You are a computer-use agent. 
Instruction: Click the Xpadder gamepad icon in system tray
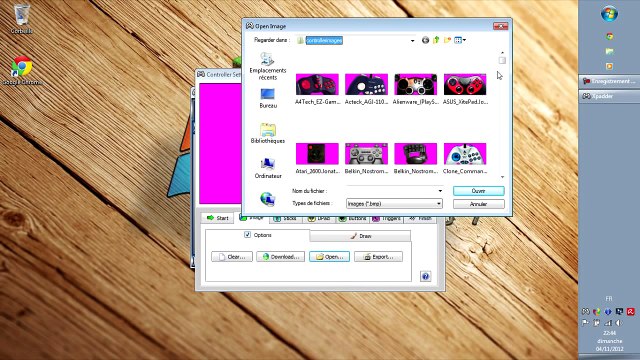[x=586, y=311]
